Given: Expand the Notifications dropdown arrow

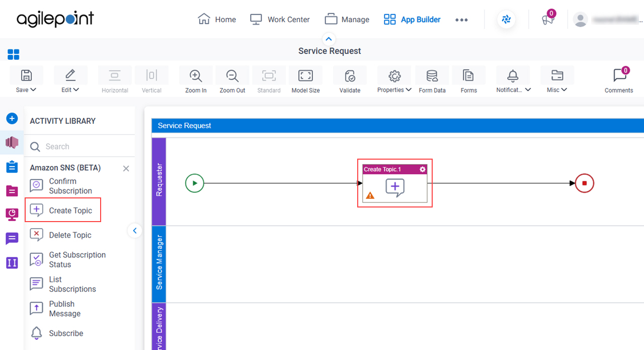Looking at the screenshot, I should pyautogui.click(x=528, y=90).
